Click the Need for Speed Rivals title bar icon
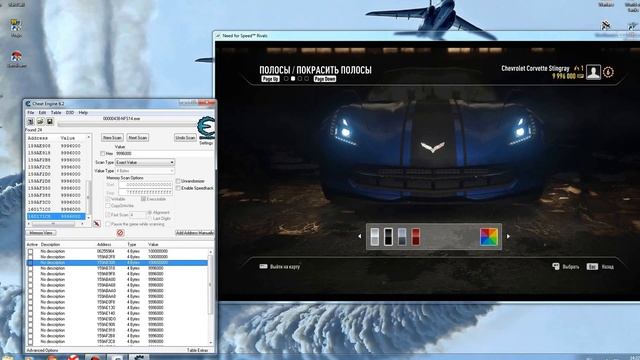 click(x=218, y=36)
